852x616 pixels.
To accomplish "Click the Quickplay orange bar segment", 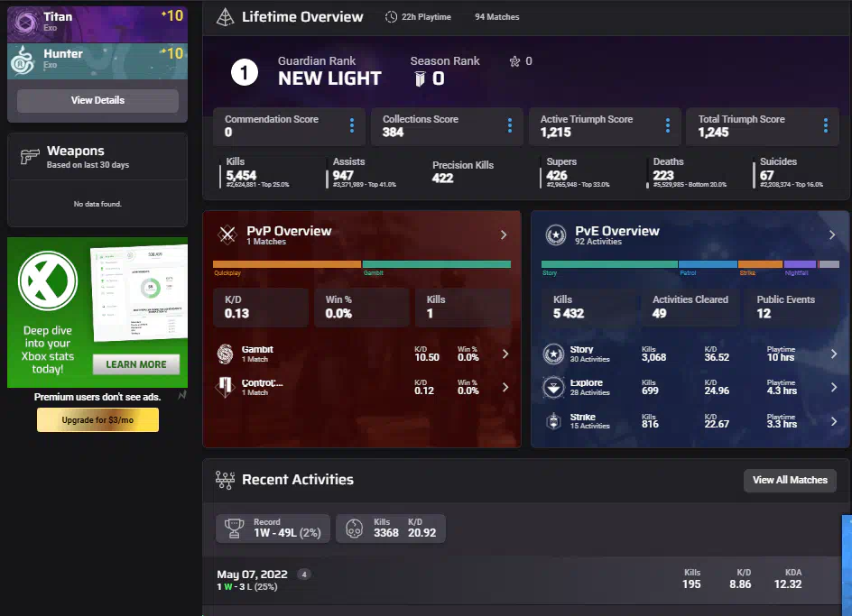I will [x=286, y=264].
